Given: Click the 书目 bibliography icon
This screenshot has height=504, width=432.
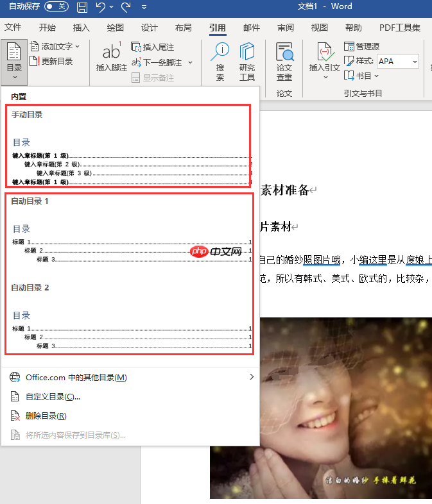Looking at the screenshot, I should pos(349,76).
